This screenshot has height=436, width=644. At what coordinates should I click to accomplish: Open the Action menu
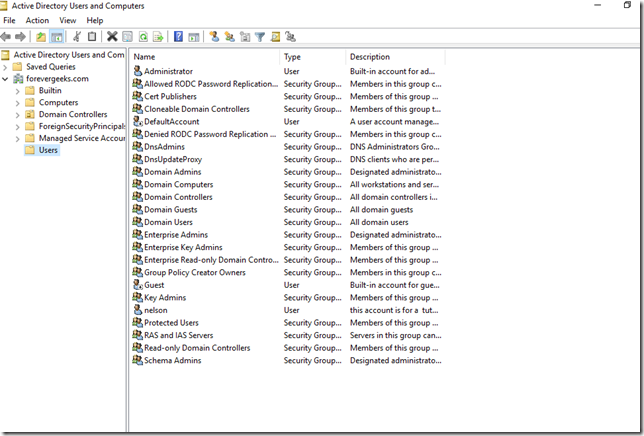click(x=37, y=20)
